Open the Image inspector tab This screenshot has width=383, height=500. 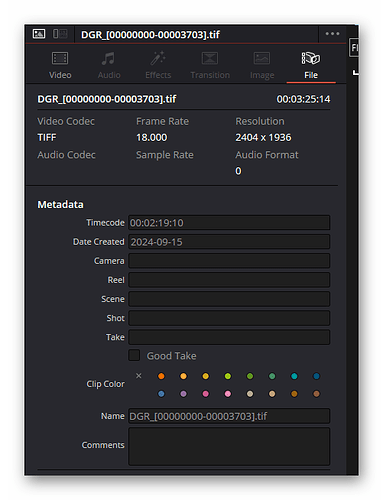click(262, 65)
